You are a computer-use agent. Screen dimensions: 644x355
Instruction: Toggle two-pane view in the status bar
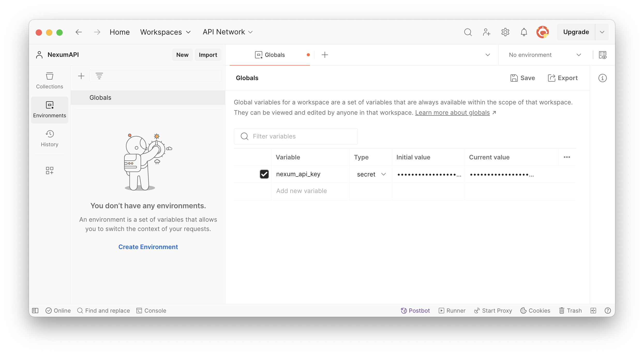click(593, 311)
